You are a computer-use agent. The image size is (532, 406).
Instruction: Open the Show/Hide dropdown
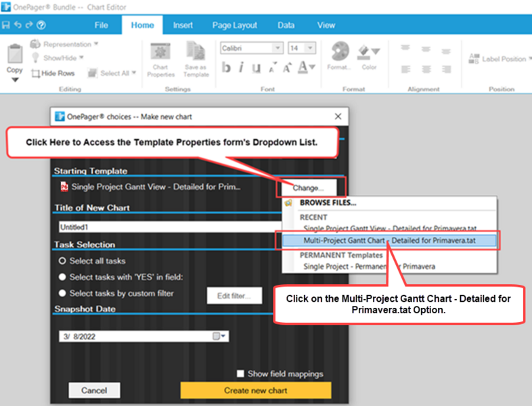point(58,58)
